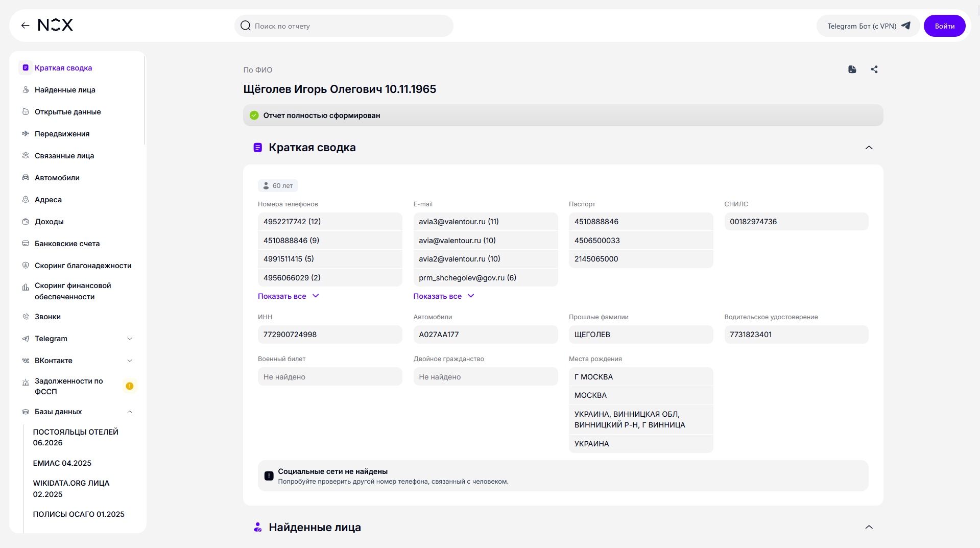
Task: Click the sidebar scrollbar
Action: coord(145,100)
